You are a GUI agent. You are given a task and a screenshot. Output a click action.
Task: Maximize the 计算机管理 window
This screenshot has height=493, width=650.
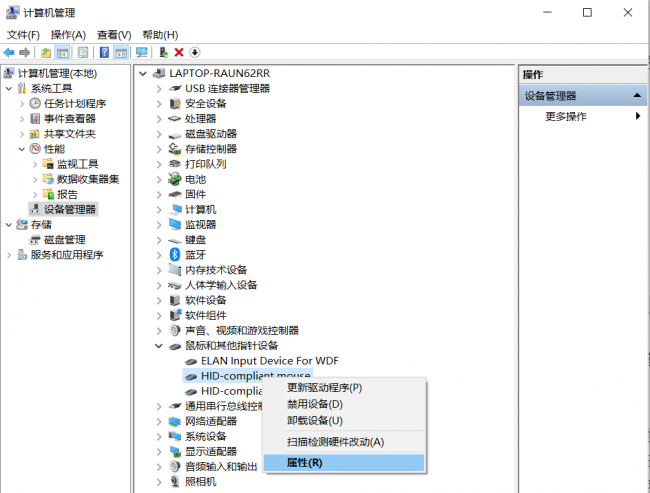tap(587, 12)
